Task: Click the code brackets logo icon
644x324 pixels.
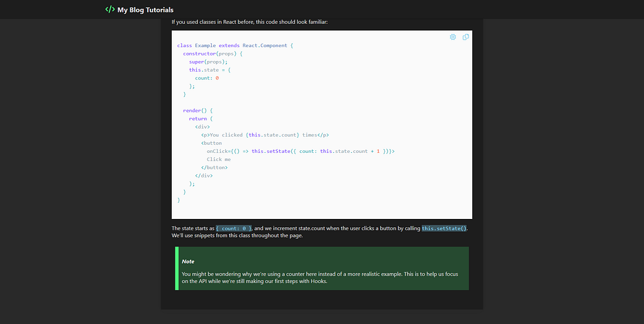Action: [109, 9]
